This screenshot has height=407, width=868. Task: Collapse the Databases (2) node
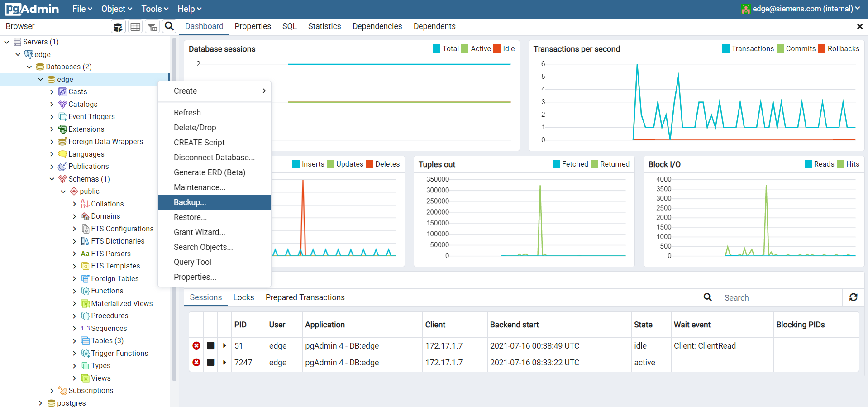29,67
